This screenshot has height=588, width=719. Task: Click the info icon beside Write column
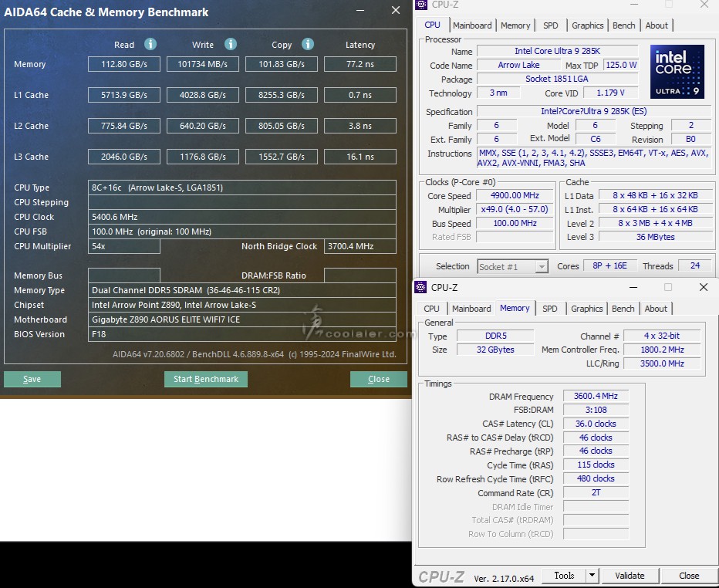coord(230,44)
